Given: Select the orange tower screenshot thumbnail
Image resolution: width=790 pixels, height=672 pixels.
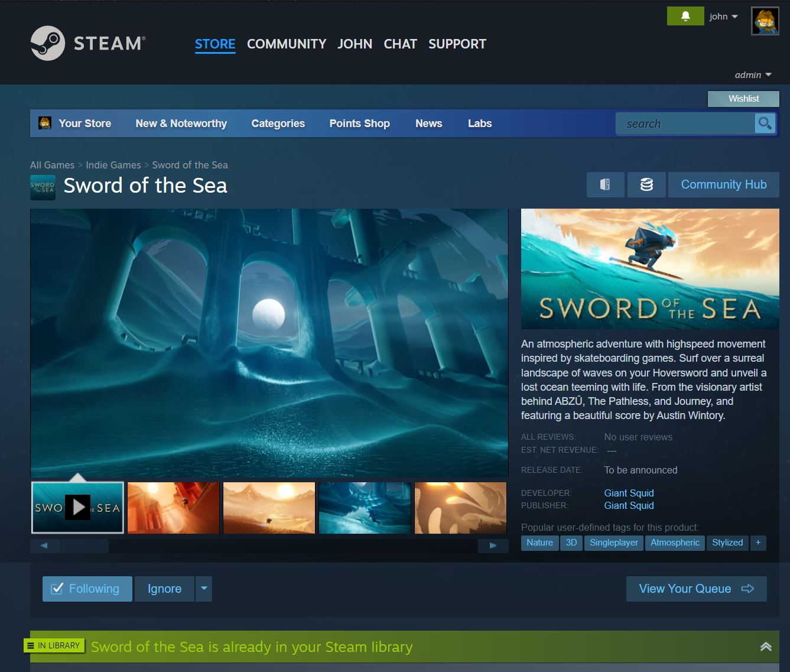Looking at the screenshot, I should pyautogui.click(x=173, y=508).
